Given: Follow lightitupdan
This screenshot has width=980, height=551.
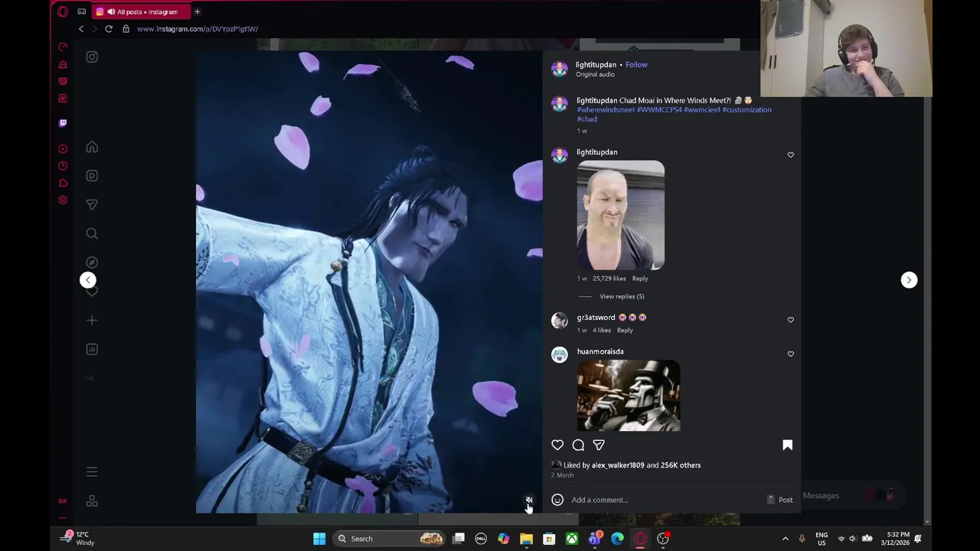Looking at the screenshot, I should coord(636,64).
